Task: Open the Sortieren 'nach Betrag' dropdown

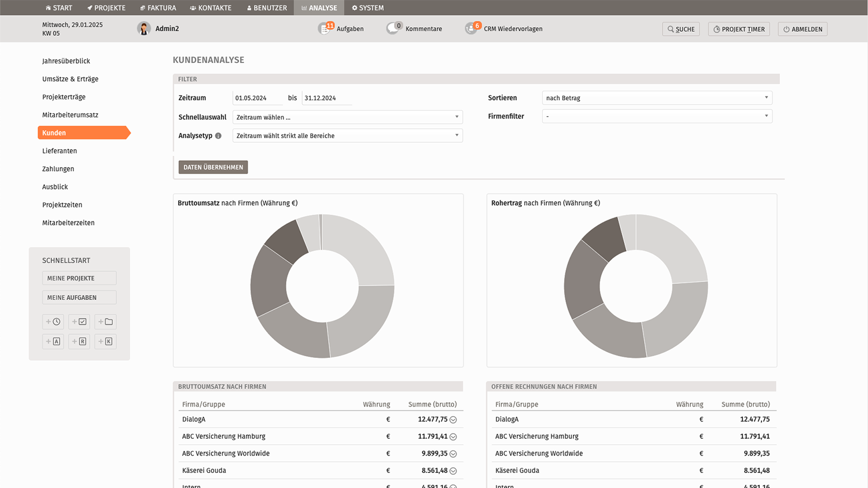Action: 657,98
